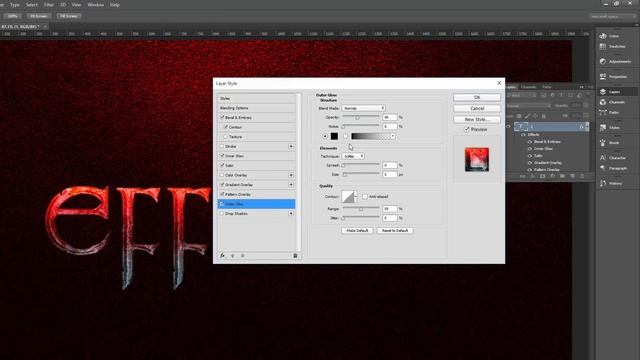
Task: Add another Gradient Overlay with plus icon
Action: 291,184
